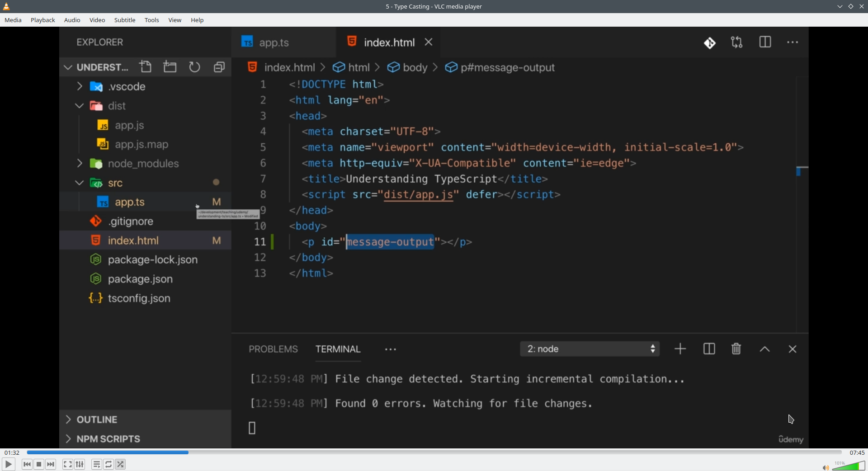The image size is (868, 471).
Task: Toggle random shuffle playback
Action: tap(121, 464)
